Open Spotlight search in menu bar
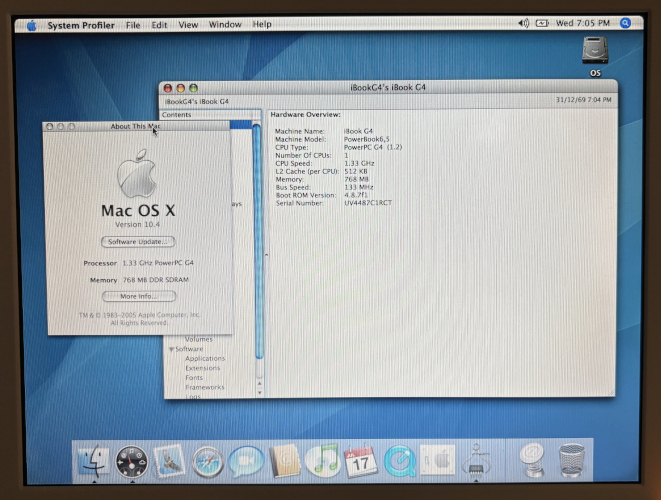The height and width of the screenshot is (500, 661). (626, 23)
